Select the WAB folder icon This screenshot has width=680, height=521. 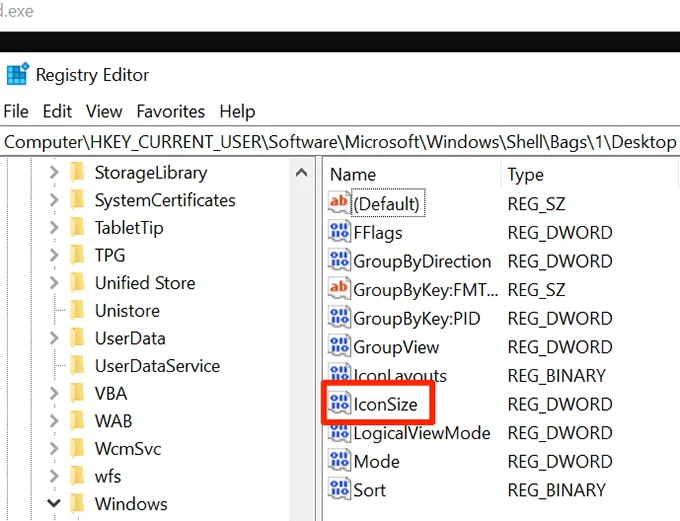[77, 420]
